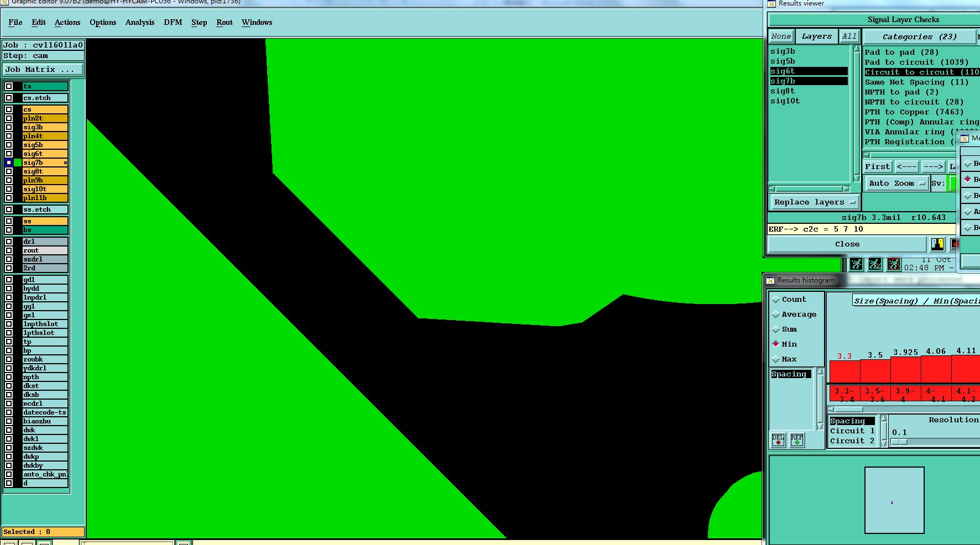Open the Actions menu
980x545 pixels.
[67, 22]
